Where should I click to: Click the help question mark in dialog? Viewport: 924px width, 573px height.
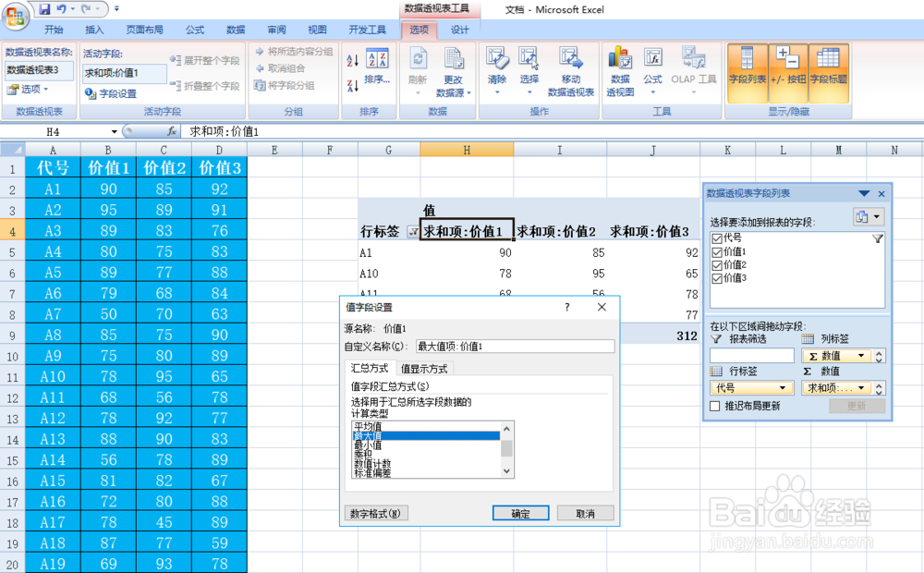tap(567, 307)
